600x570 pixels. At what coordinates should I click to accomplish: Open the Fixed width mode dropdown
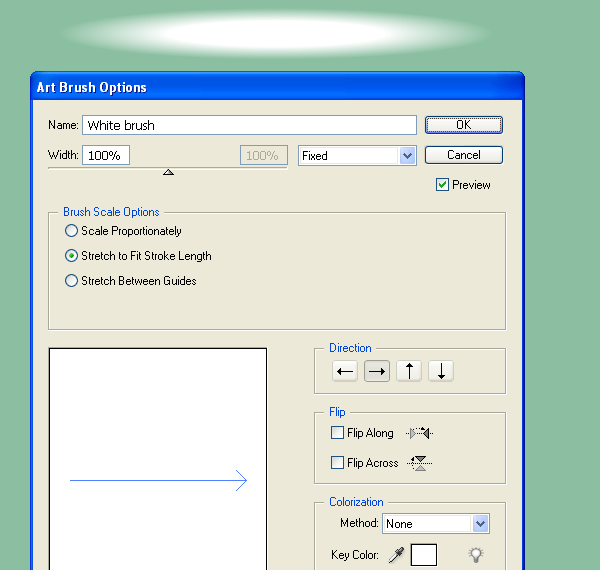[357, 156]
